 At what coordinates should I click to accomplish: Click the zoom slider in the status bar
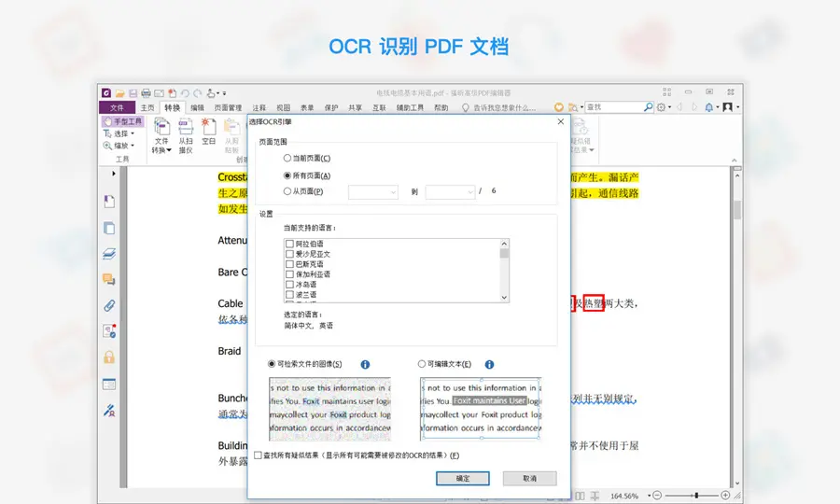[x=693, y=495]
